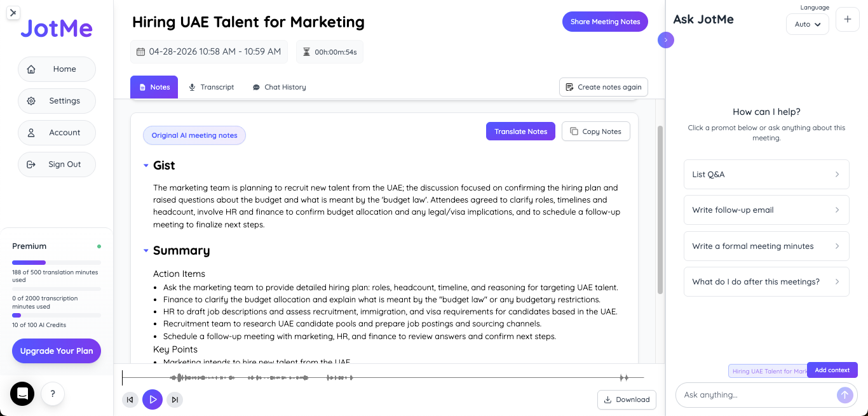Screen dimensions: 868x416
Task: Switch to the Transcript tab
Action: (x=212, y=87)
